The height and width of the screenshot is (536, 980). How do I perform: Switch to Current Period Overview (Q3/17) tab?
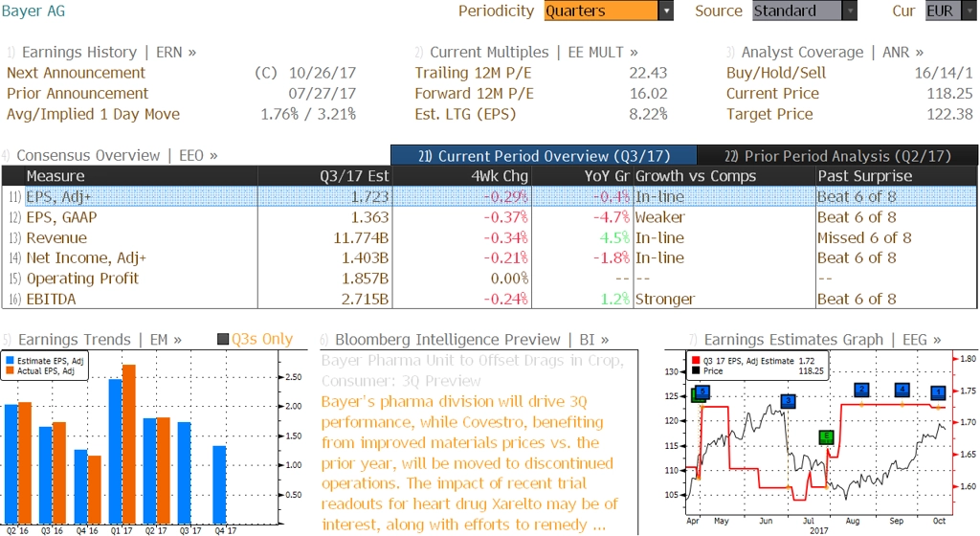pos(544,156)
